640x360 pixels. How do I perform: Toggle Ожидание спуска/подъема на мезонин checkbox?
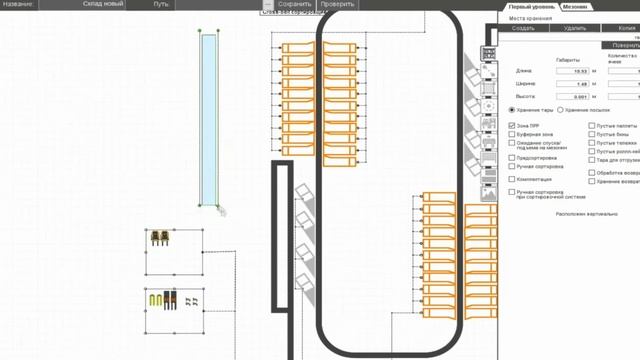pyautogui.click(x=512, y=143)
